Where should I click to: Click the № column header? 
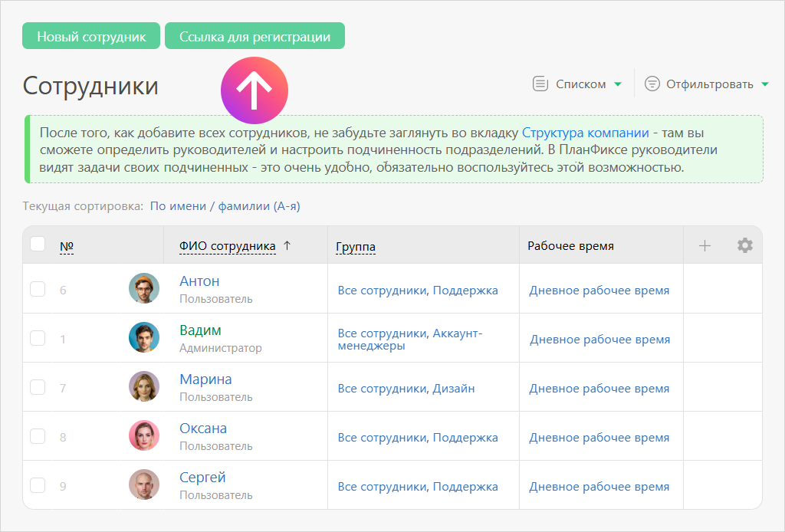(67, 246)
